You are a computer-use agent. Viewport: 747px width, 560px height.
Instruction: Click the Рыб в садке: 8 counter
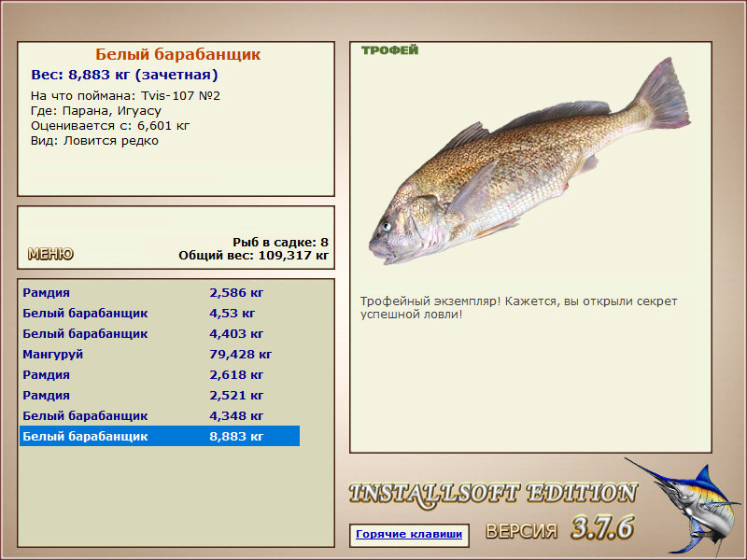tap(281, 242)
